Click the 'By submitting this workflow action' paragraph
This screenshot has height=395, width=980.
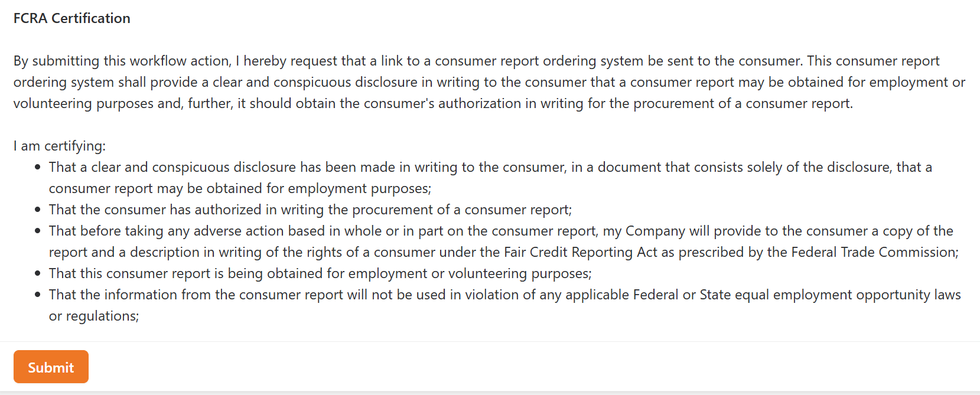coord(490,82)
